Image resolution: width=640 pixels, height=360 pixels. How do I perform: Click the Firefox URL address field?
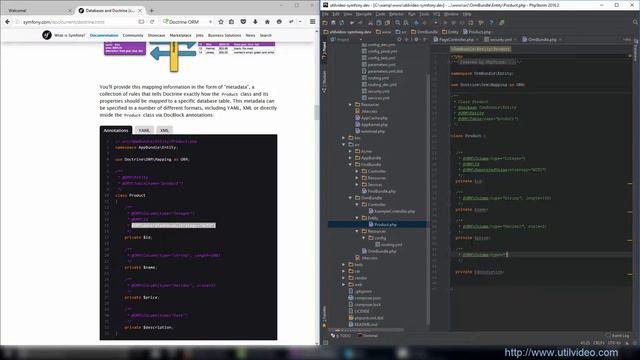point(78,22)
